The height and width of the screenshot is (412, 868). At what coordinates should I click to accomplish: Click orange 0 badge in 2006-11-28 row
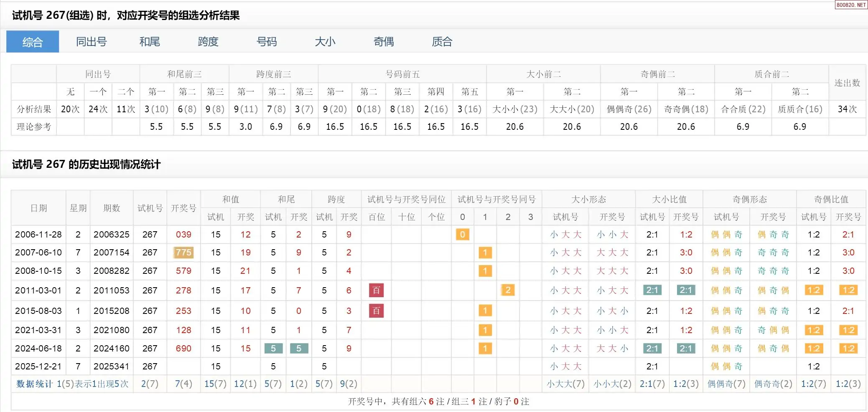[462, 235]
